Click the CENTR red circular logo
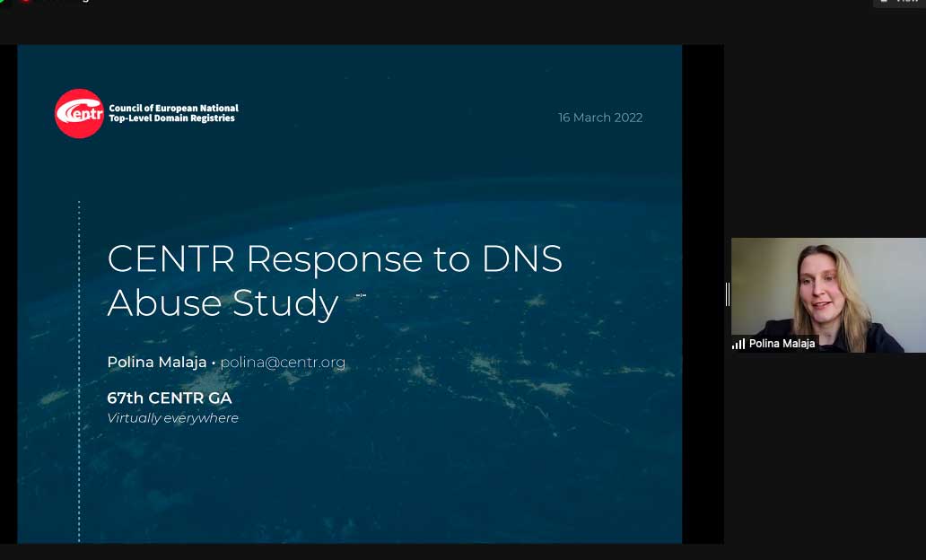The height and width of the screenshot is (560, 926). point(79,114)
